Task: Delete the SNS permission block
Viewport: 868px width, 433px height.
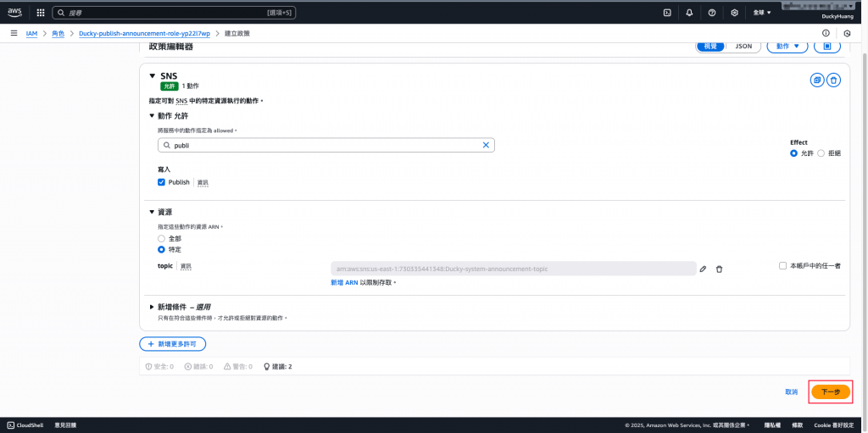Action: [x=834, y=80]
